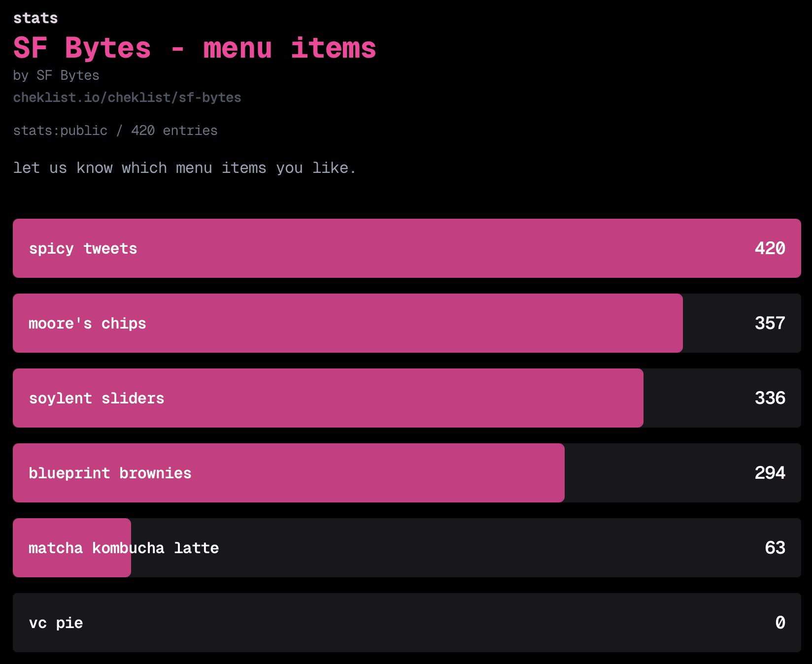Select the "moore's chips" bar label
812x664 pixels.
87,324
